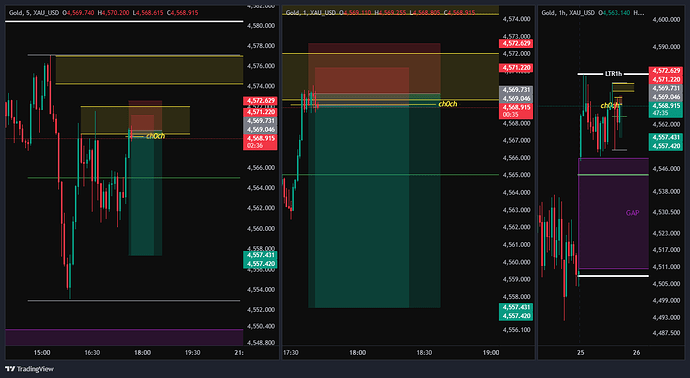Viewport: 690px width, 378px height.
Task: Click the 4,557.420 price tag on 5-minute chart
Action: [260, 264]
